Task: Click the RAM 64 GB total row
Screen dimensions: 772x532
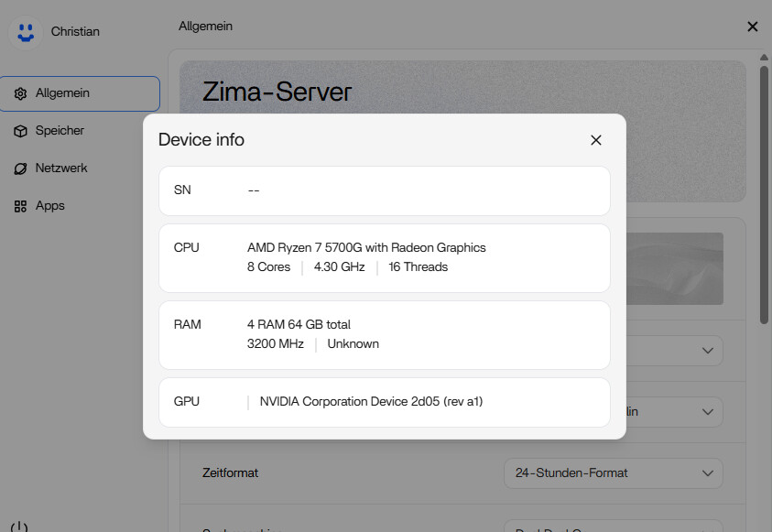Action: tap(384, 334)
